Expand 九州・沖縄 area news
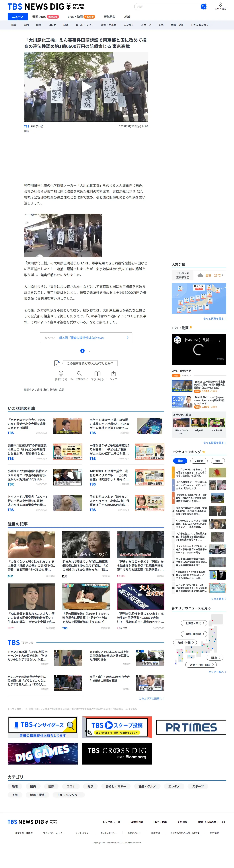The height and width of the screenshot is (868, 234). pyautogui.click(x=185, y=642)
